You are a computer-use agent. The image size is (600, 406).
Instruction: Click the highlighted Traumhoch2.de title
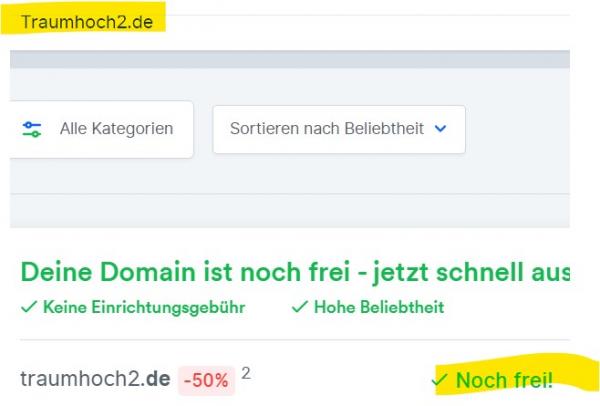87,22
